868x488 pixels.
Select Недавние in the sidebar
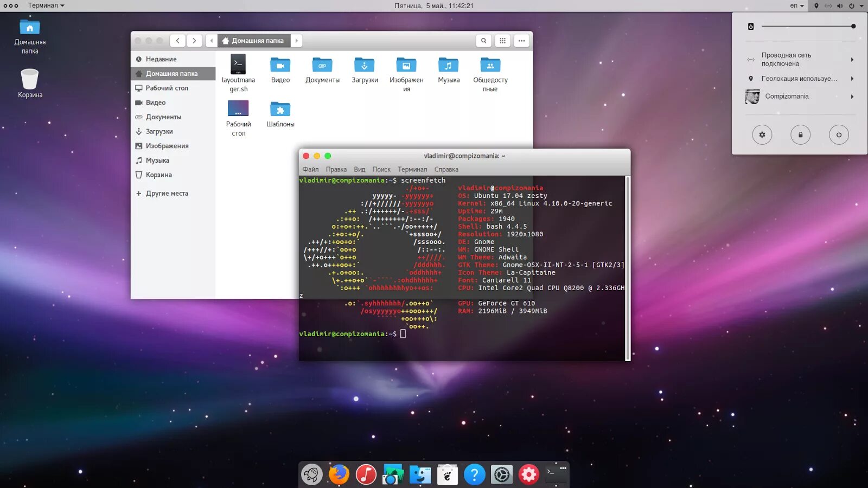[173, 59]
